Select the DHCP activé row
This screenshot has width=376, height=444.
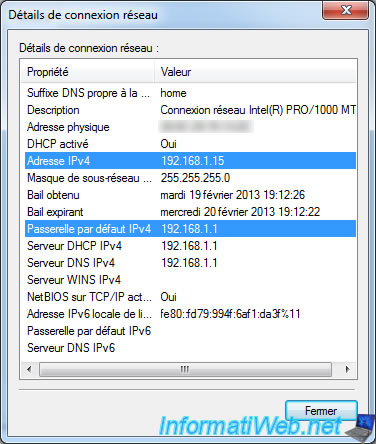(x=190, y=144)
